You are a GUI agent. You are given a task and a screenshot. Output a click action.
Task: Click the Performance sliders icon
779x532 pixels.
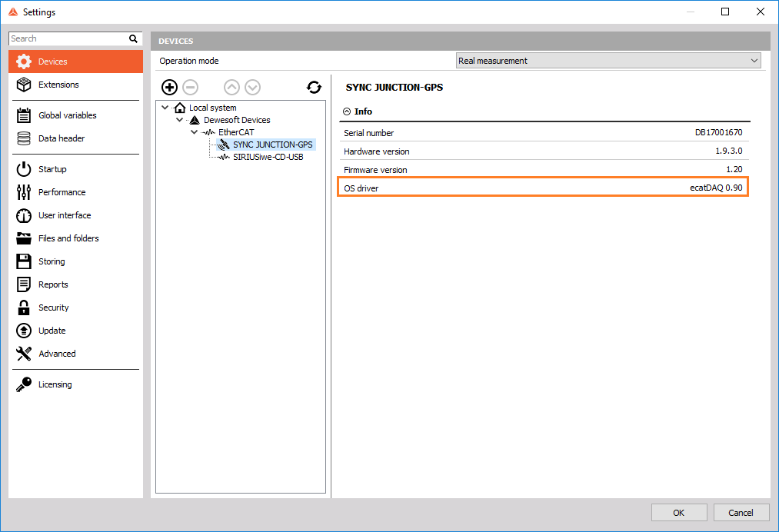[x=23, y=192]
